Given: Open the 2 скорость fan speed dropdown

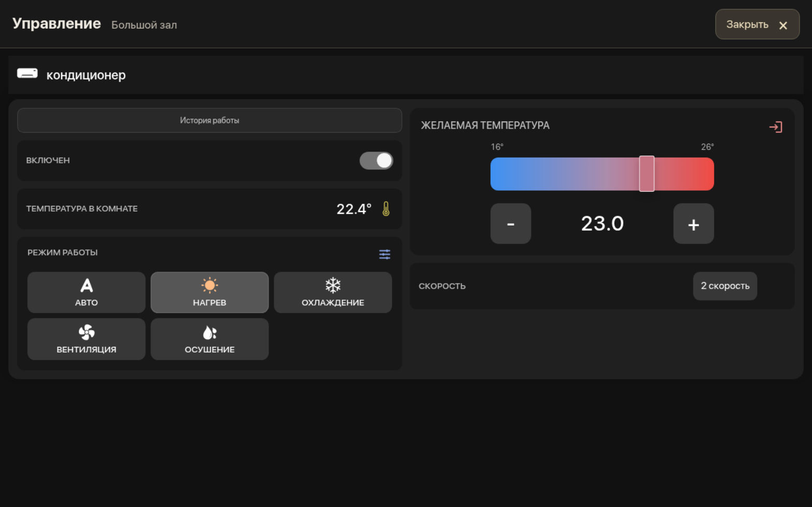Looking at the screenshot, I should pyautogui.click(x=725, y=286).
